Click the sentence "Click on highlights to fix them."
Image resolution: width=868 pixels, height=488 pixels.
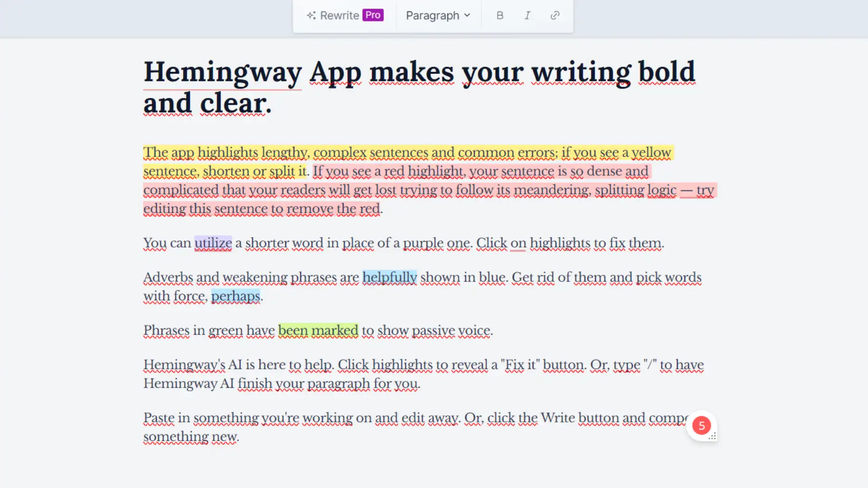click(570, 243)
